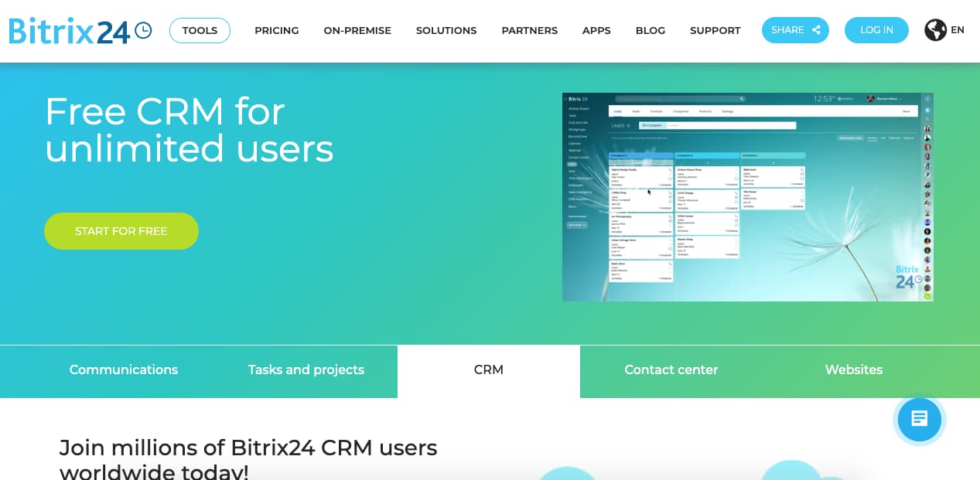Expand the More menu in the CRM preview navigation
The height and width of the screenshot is (480, 980).
pyautogui.click(x=906, y=111)
